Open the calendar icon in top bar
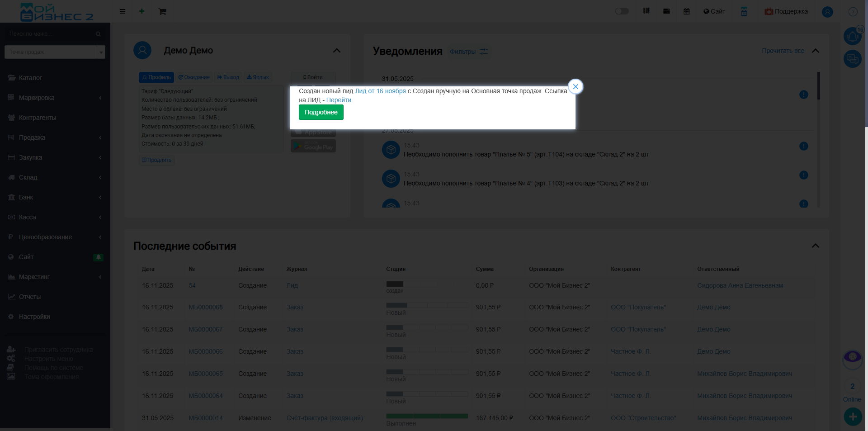 pyautogui.click(x=686, y=11)
